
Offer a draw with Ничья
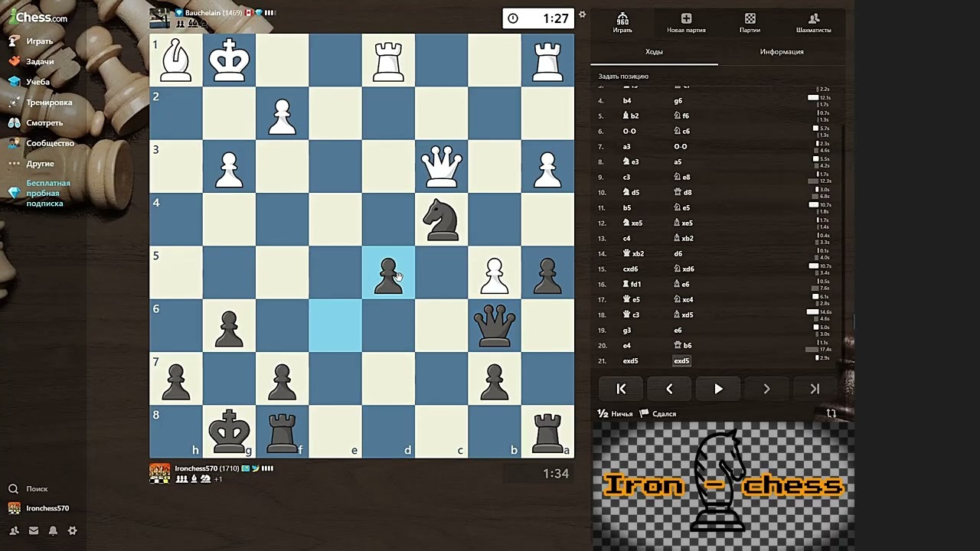coord(616,414)
